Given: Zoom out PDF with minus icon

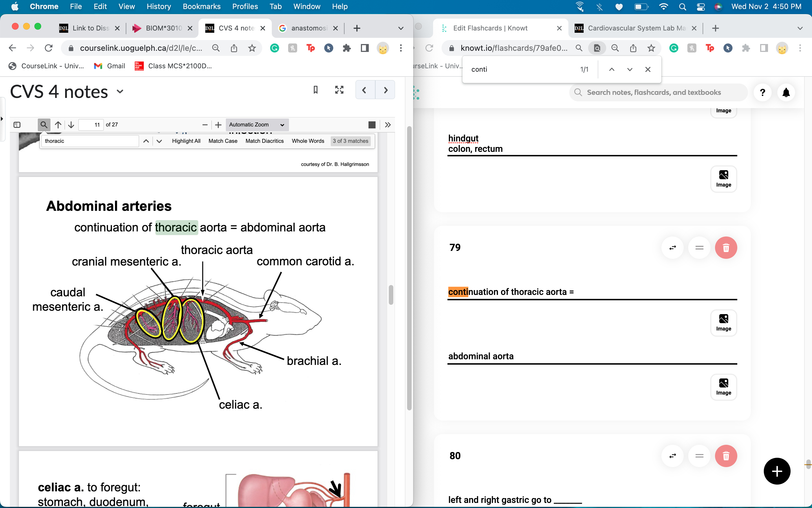Looking at the screenshot, I should [x=205, y=125].
